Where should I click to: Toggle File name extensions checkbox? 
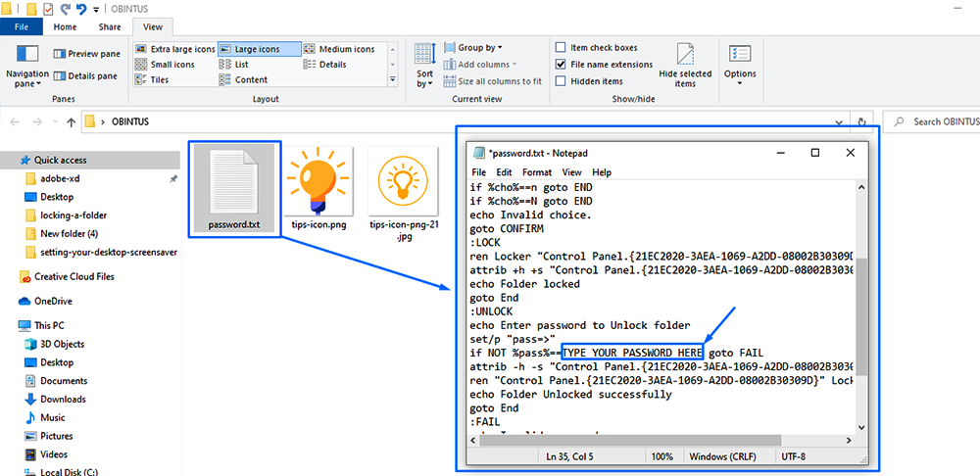[562, 65]
